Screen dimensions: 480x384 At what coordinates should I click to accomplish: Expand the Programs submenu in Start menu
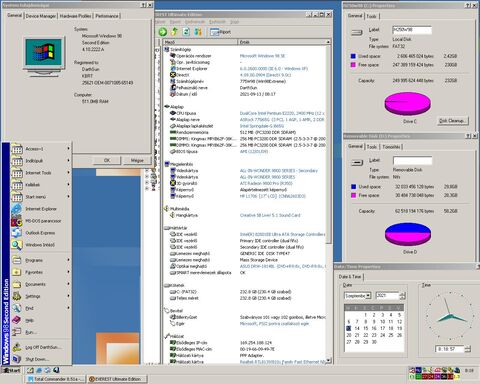[x=40, y=260]
